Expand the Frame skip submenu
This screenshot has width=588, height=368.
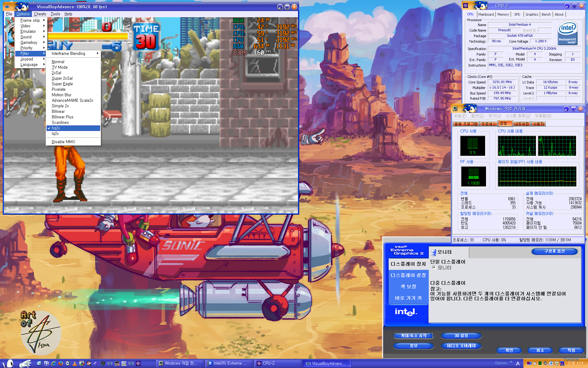(30, 20)
